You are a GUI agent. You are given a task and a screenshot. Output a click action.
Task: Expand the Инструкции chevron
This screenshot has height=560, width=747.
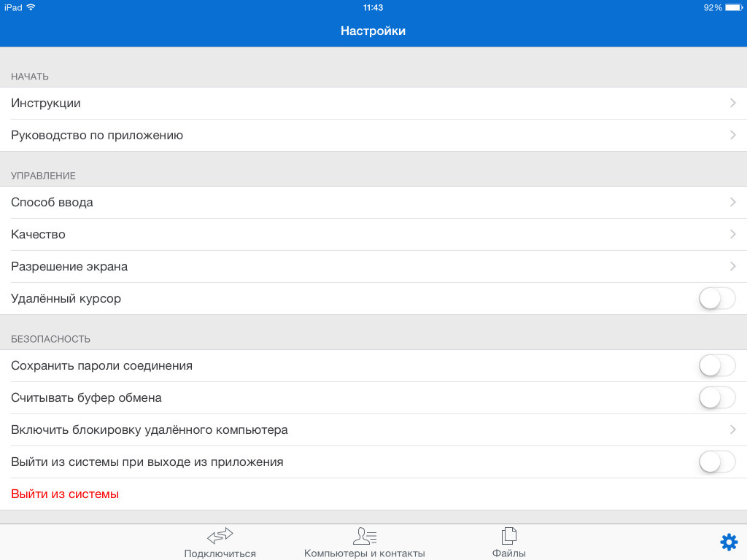732,104
